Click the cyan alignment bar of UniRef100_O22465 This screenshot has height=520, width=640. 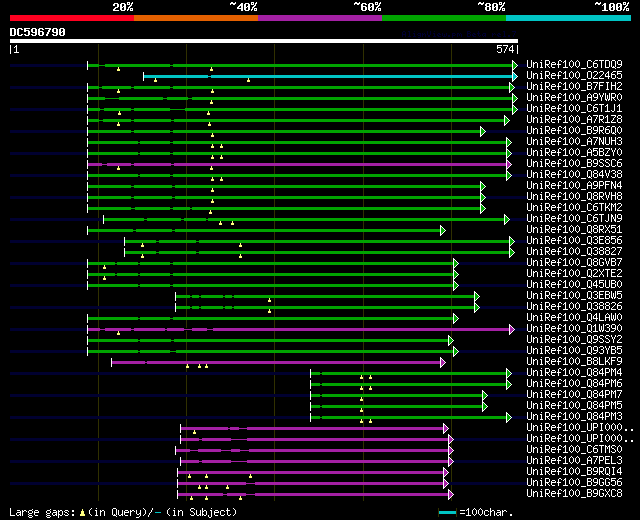pos(329,76)
